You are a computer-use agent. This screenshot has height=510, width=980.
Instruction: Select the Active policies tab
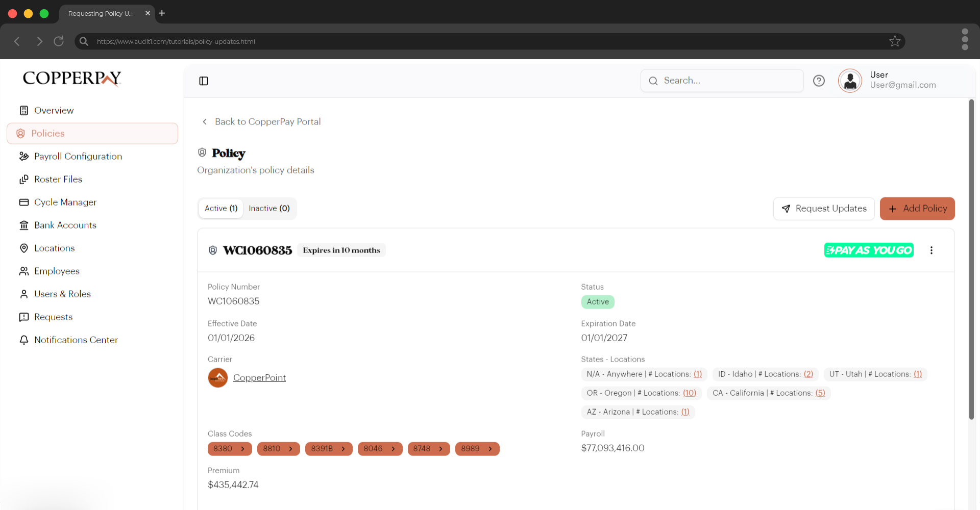221,209
